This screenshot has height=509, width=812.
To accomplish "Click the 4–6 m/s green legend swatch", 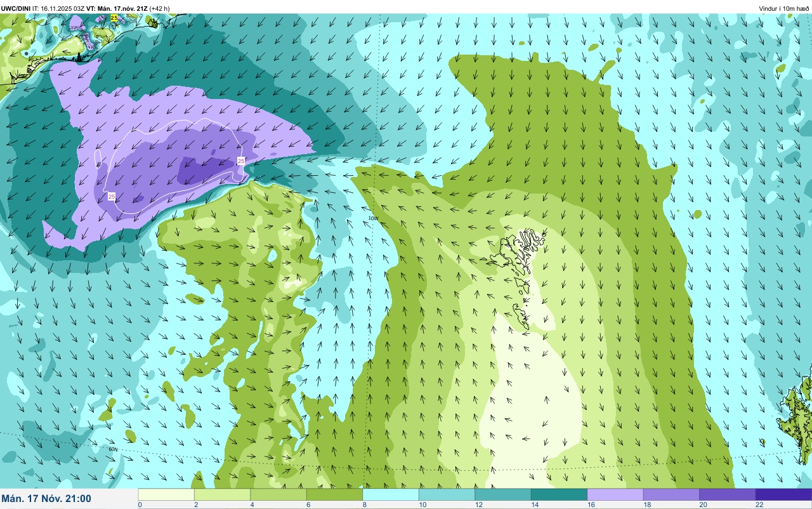I will 278,494.
